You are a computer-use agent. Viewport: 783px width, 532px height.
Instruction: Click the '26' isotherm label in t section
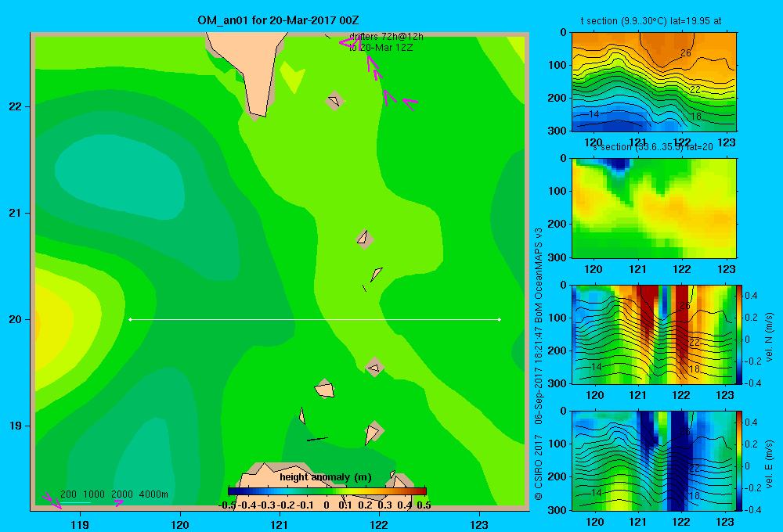pos(686,53)
